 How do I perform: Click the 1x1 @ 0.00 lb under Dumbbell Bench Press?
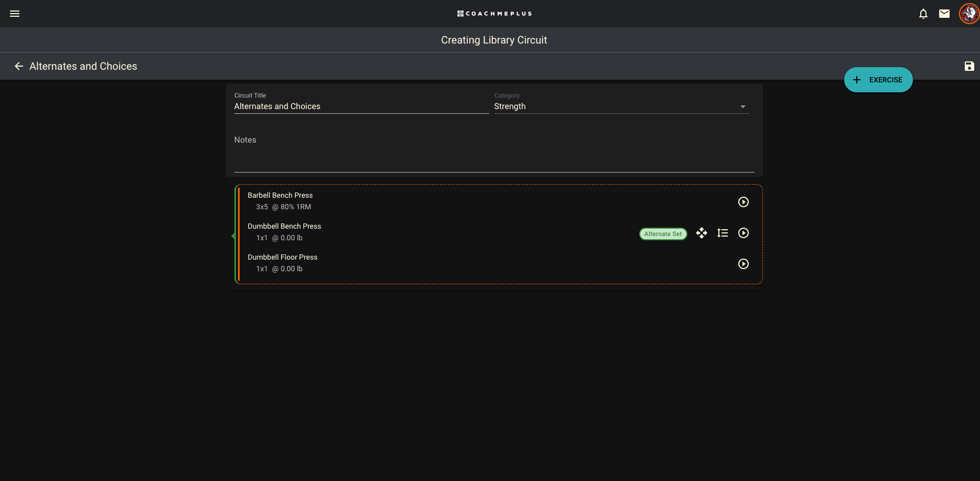[x=279, y=238]
